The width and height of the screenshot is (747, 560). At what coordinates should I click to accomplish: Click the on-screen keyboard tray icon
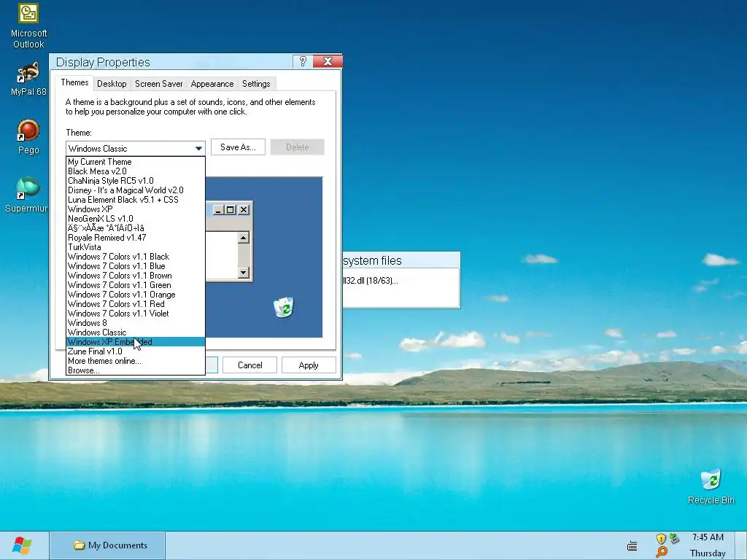click(632, 545)
